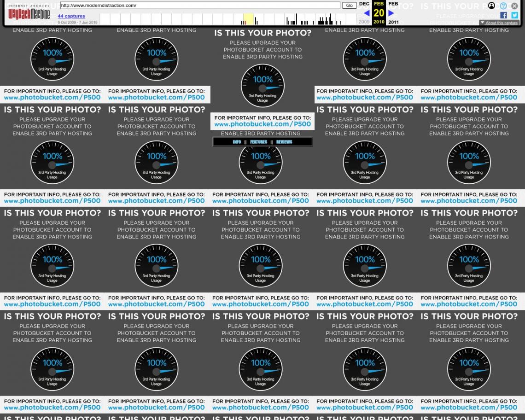Open the REVIEWS page link
This screenshot has height=420, width=525.
(x=284, y=142)
